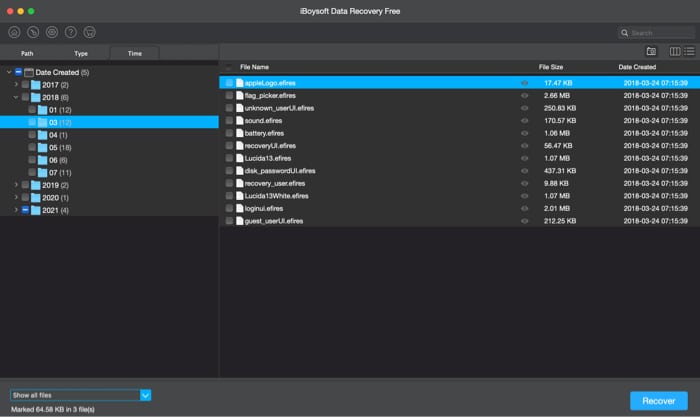This screenshot has height=417, width=700.
Task: Preview guest_userUI.efires with its eye icon
Action: pos(525,221)
